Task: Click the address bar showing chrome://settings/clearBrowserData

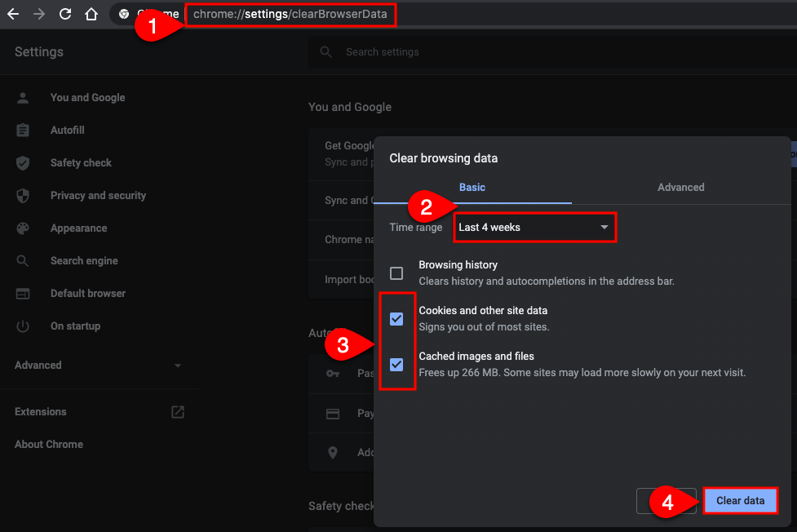Action: (x=290, y=14)
